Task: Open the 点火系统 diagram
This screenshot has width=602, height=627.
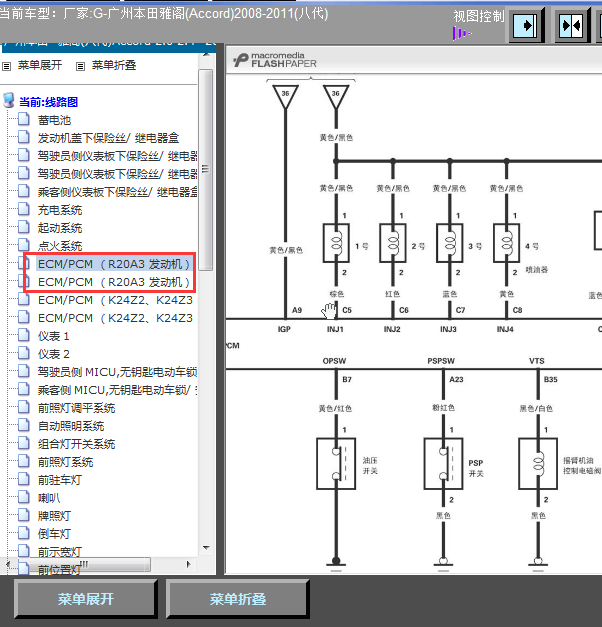Action: pyautogui.click(x=60, y=246)
